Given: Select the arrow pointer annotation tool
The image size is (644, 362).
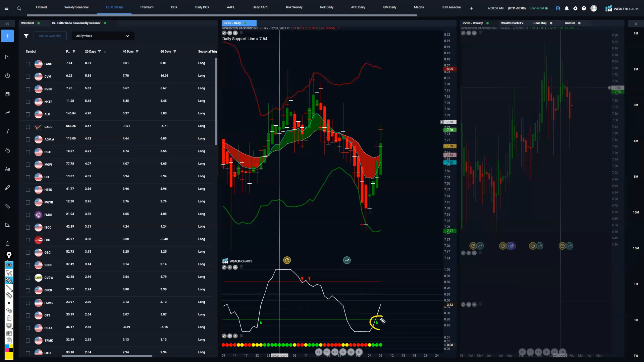Looking at the screenshot, I should click(x=9, y=273).
